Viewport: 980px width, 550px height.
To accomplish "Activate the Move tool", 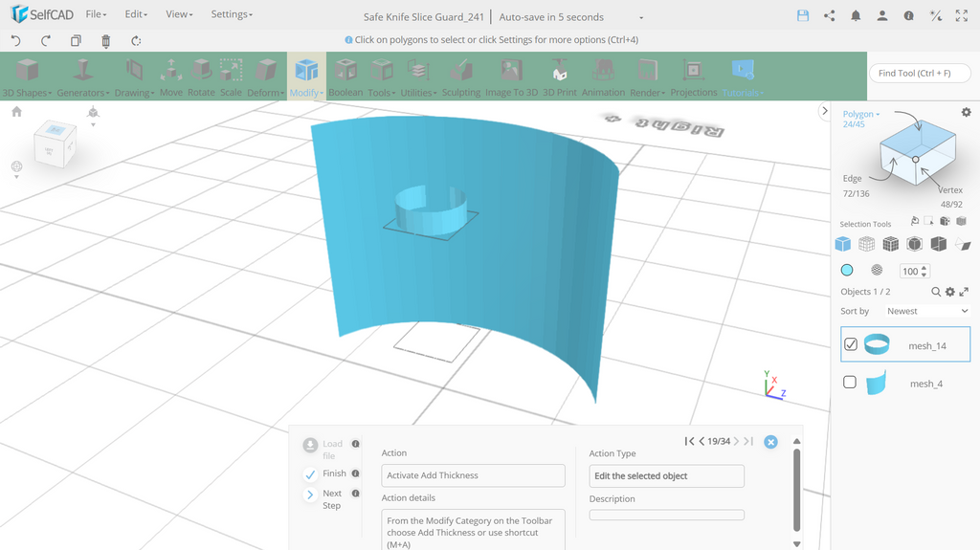I will 171,78.
